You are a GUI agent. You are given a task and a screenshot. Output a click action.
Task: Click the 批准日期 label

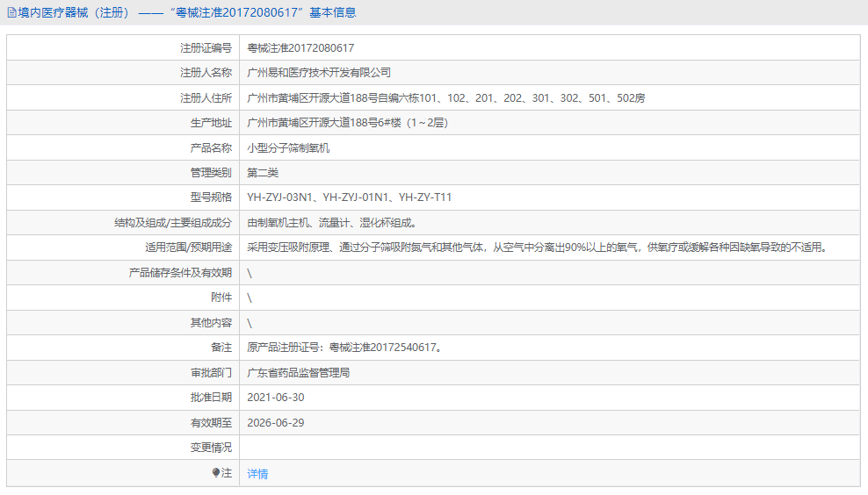(x=211, y=398)
